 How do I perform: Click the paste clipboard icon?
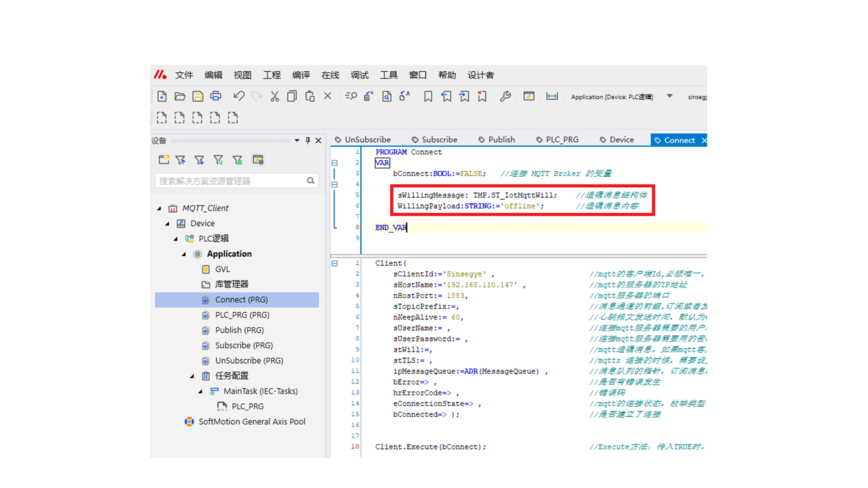coord(310,96)
